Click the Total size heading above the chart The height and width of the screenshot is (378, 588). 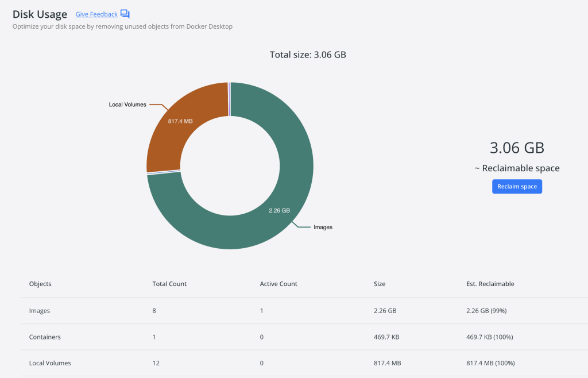[308, 55]
